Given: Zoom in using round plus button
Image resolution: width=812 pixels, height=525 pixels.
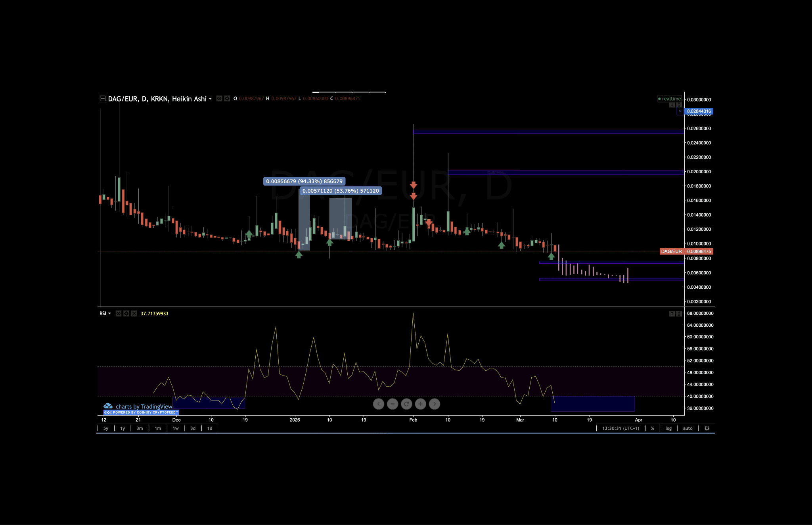Looking at the screenshot, I should tap(420, 404).
